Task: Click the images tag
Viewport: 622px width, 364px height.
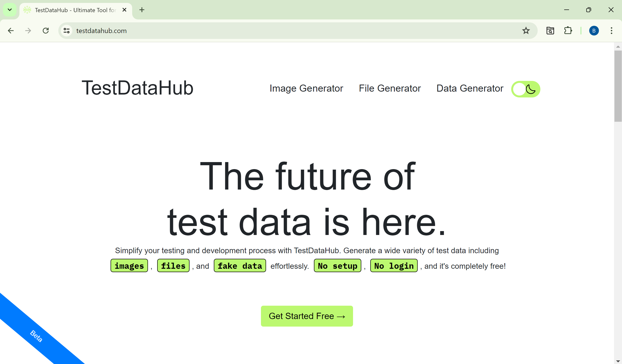Action: 129,266
